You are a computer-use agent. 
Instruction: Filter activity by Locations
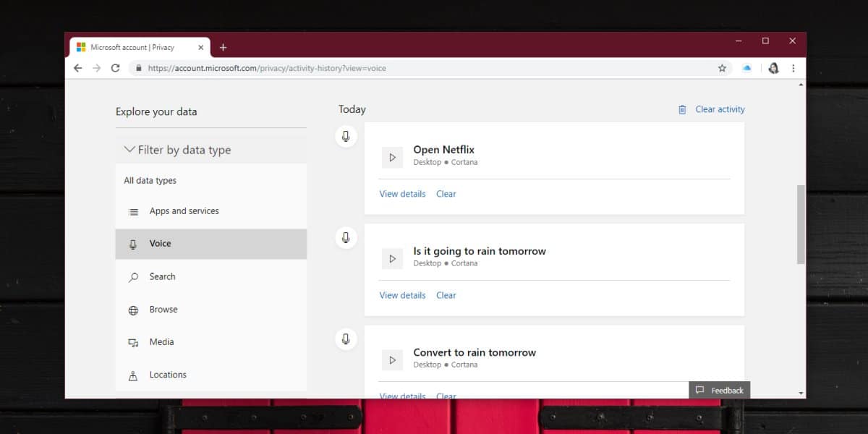(x=210, y=375)
